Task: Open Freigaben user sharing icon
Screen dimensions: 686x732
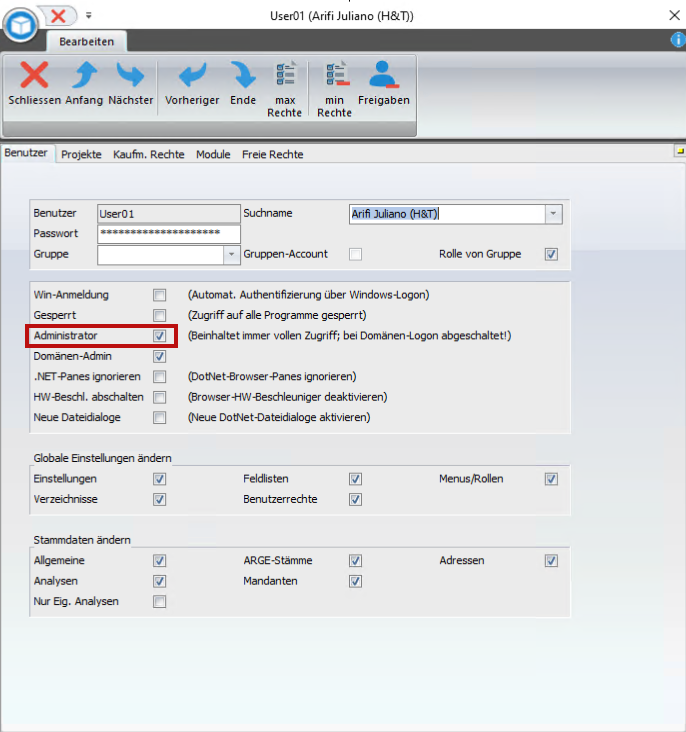Action: [x=384, y=76]
